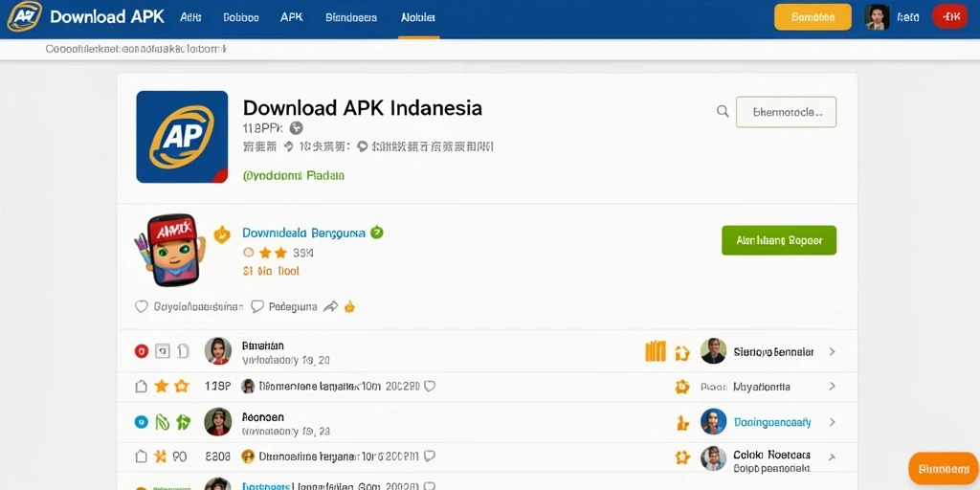The image size is (980, 490).
Task: Open the "Colola Noetcara" avatar
Action: click(x=714, y=458)
